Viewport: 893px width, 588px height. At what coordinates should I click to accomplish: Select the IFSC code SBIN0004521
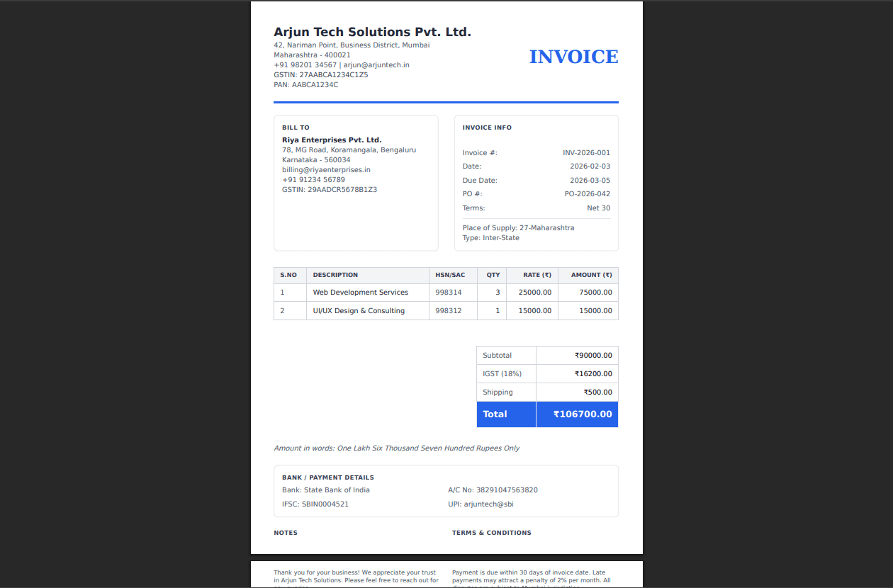[315, 504]
